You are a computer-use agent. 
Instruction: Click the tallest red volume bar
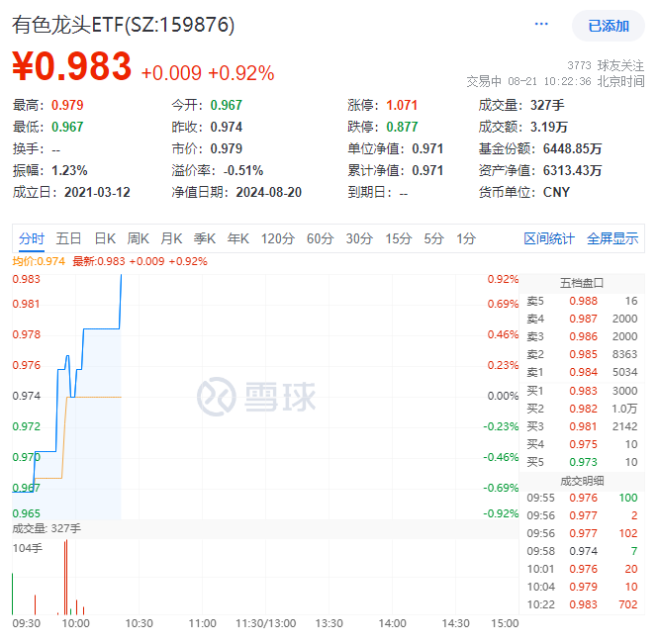[66, 577]
